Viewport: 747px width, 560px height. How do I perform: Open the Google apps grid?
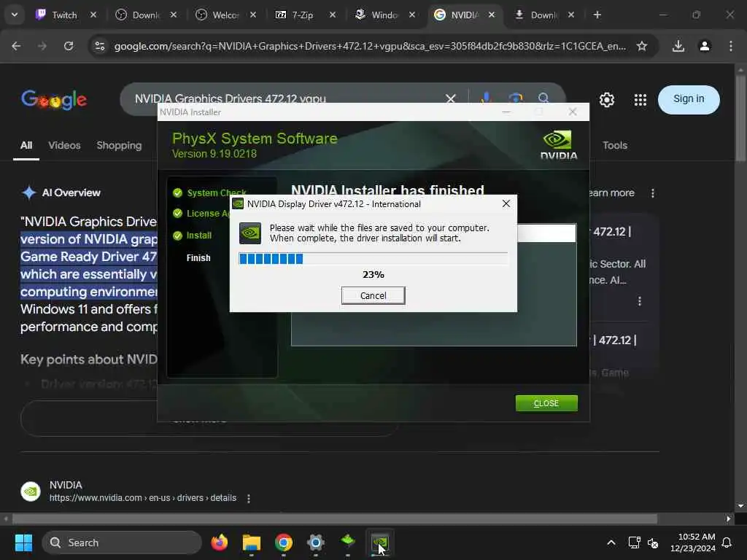tap(640, 100)
